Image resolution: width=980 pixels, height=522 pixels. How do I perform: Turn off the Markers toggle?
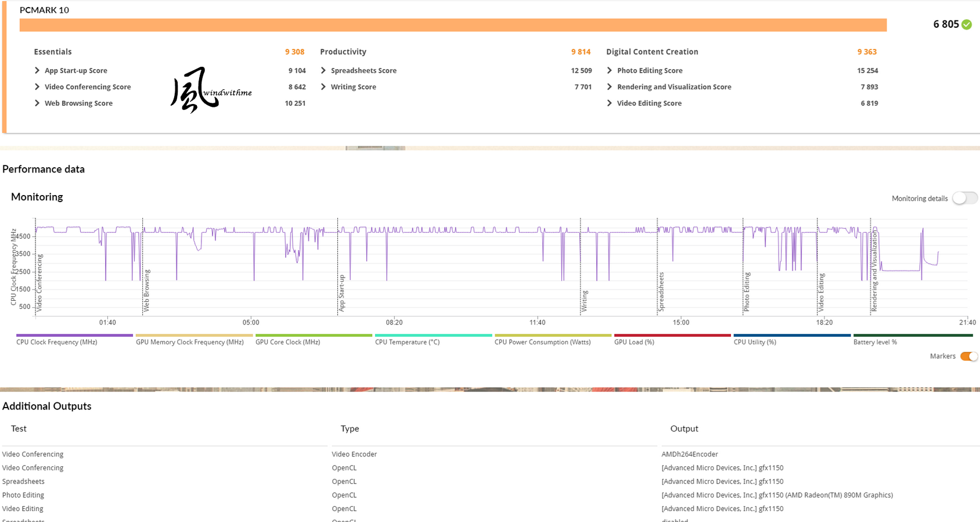tap(968, 357)
